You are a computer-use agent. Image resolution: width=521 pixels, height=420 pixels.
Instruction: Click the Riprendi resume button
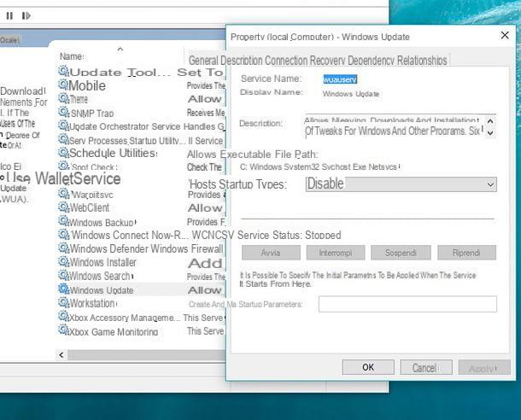pos(466,253)
